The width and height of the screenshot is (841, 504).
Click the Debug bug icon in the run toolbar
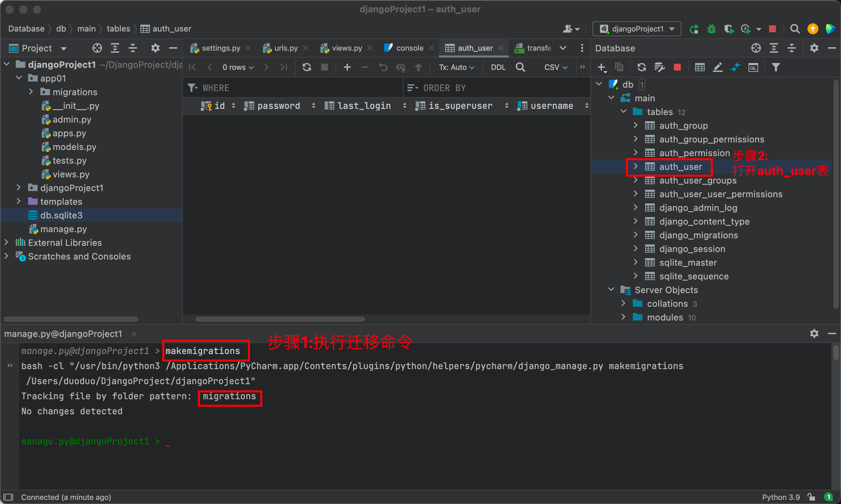click(x=712, y=29)
